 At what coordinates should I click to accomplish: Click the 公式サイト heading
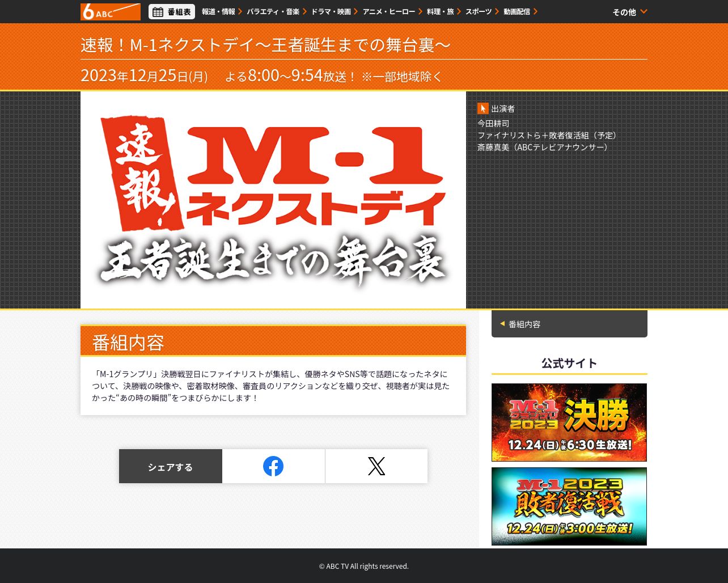coord(569,363)
